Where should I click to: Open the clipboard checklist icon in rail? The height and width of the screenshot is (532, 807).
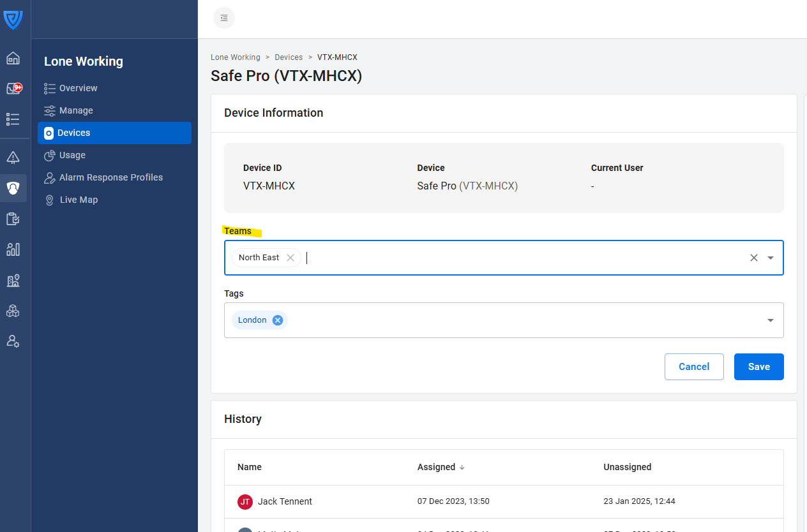(x=13, y=219)
